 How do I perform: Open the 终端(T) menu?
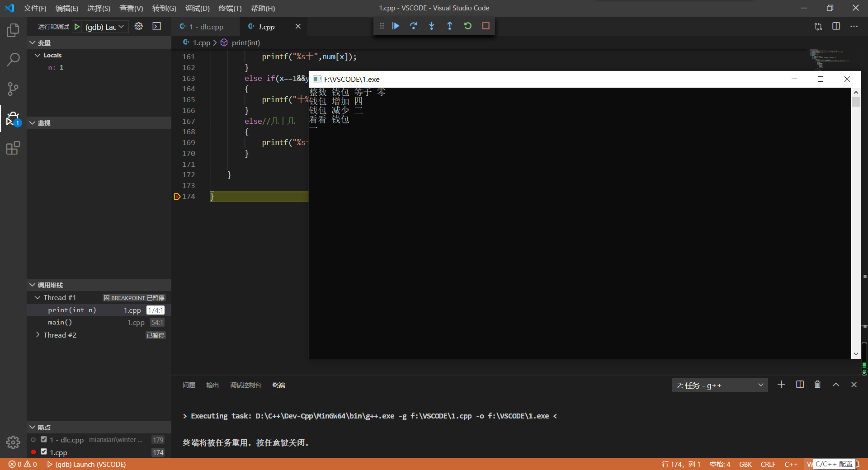point(230,8)
